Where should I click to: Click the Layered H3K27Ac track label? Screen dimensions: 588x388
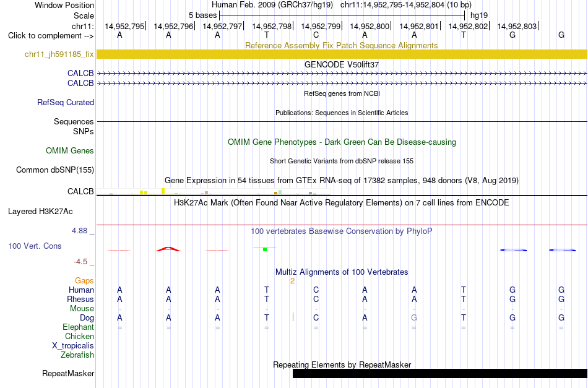click(x=40, y=212)
